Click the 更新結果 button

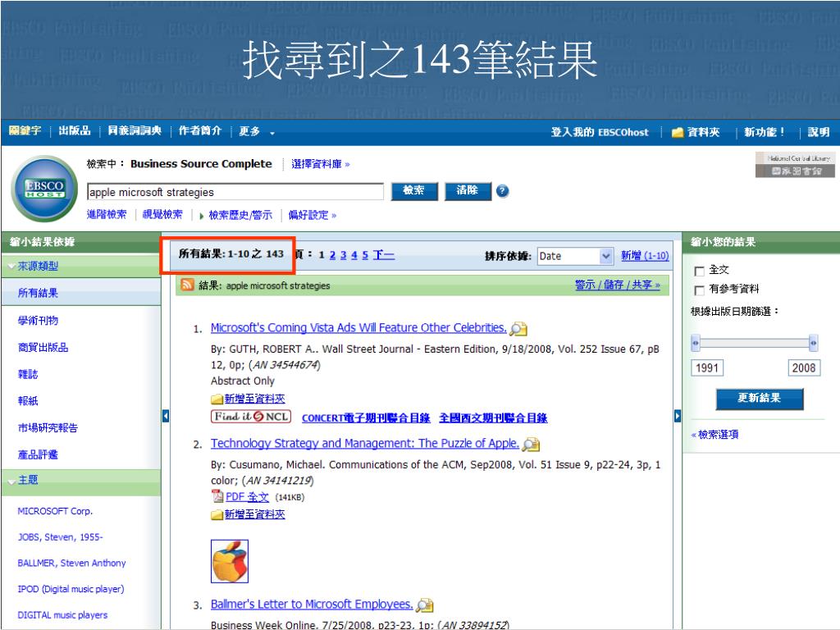[x=760, y=399]
